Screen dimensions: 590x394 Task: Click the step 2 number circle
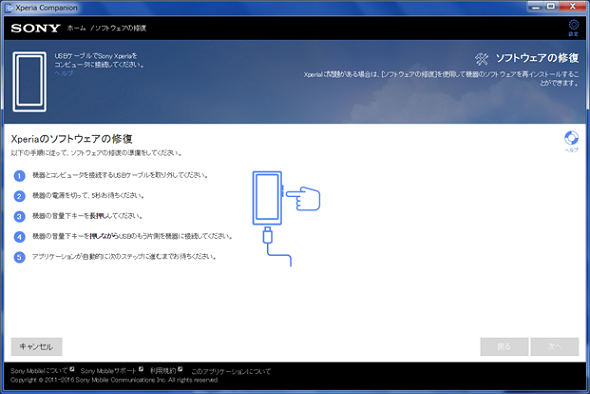pos(19,196)
